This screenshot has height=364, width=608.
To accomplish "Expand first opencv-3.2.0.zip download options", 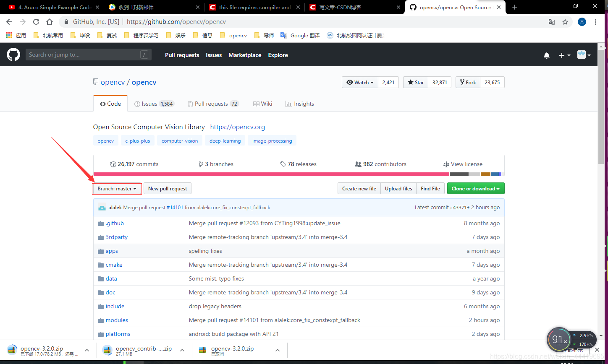I will tap(87, 350).
